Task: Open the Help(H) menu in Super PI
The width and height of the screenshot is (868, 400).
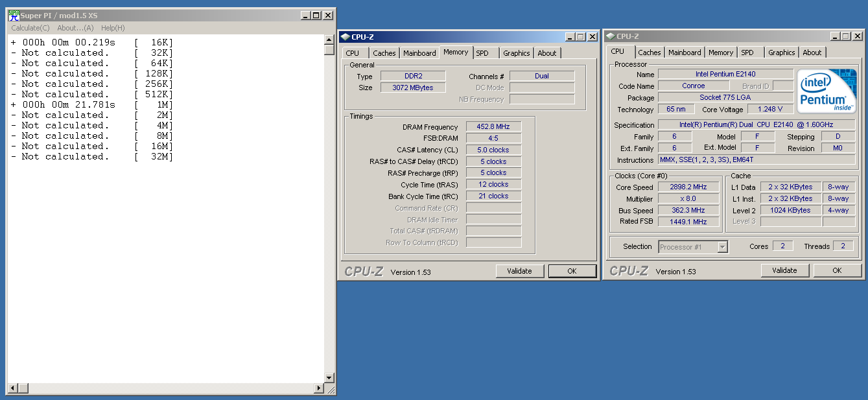Action: point(113,28)
